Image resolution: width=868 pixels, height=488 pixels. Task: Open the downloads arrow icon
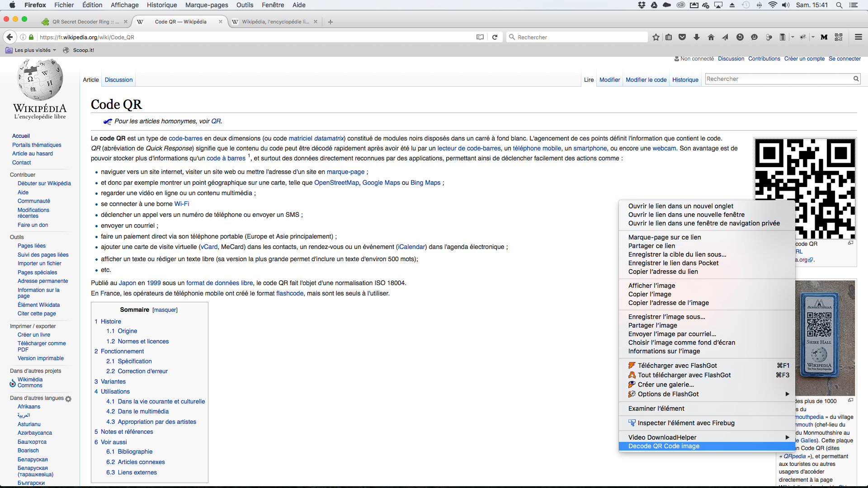tap(697, 37)
